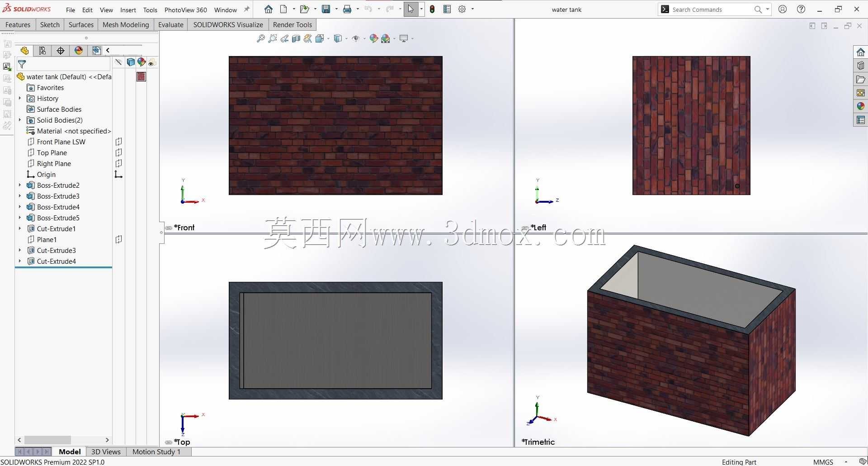Toggle visibility of Front Plane LSW
This screenshot has height=466, width=868.
click(x=118, y=142)
